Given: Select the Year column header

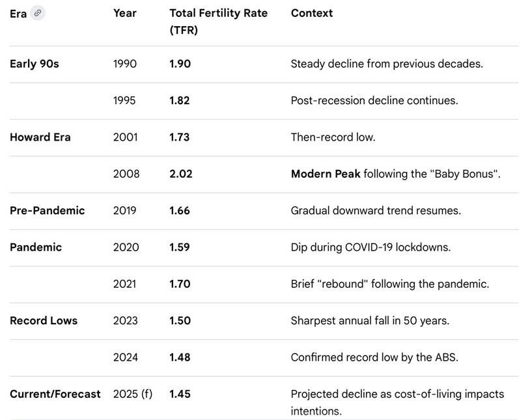Looking at the screenshot, I should (124, 13).
